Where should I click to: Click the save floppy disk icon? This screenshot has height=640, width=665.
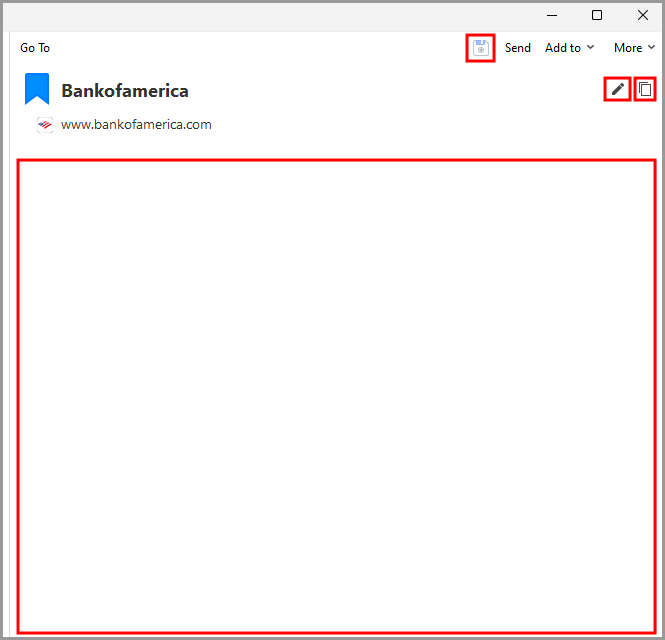(x=481, y=48)
